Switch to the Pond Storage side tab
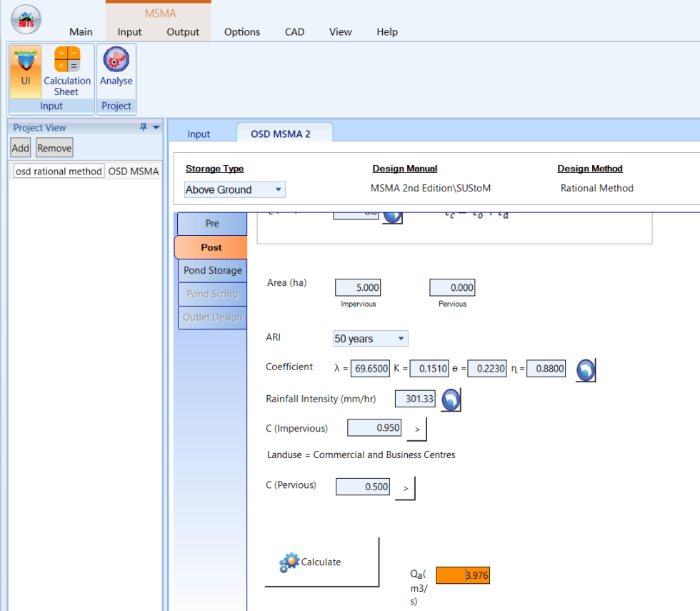Image resolution: width=700 pixels, height=611 pixels. pyautogui.click(x=212, y=270)
